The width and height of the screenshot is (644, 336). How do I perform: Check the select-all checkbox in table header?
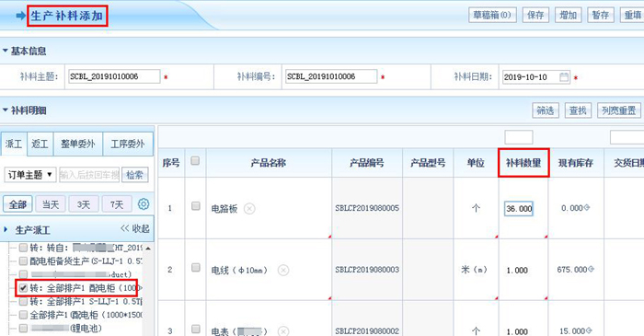195,160
